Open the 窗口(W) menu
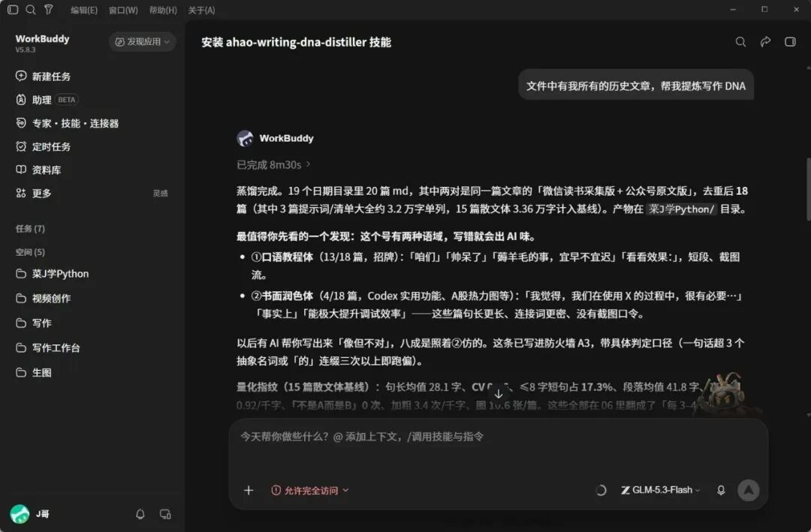Image resolution: width=811 pixels, height=532 pixels. pos(123,11)
